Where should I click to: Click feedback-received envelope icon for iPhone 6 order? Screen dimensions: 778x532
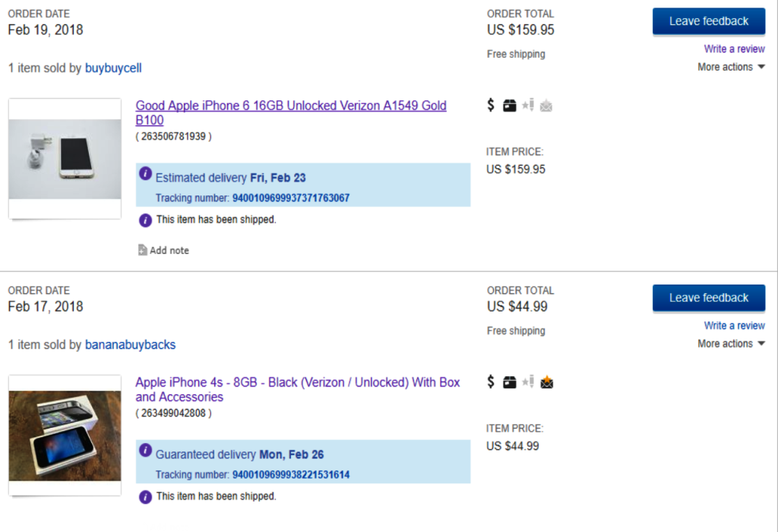pos(546,106)
